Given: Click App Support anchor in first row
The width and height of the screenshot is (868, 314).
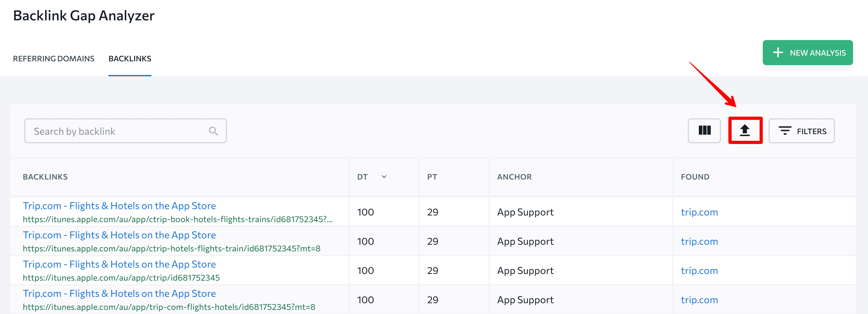Looking at the screenshot, I should [525, 212].
